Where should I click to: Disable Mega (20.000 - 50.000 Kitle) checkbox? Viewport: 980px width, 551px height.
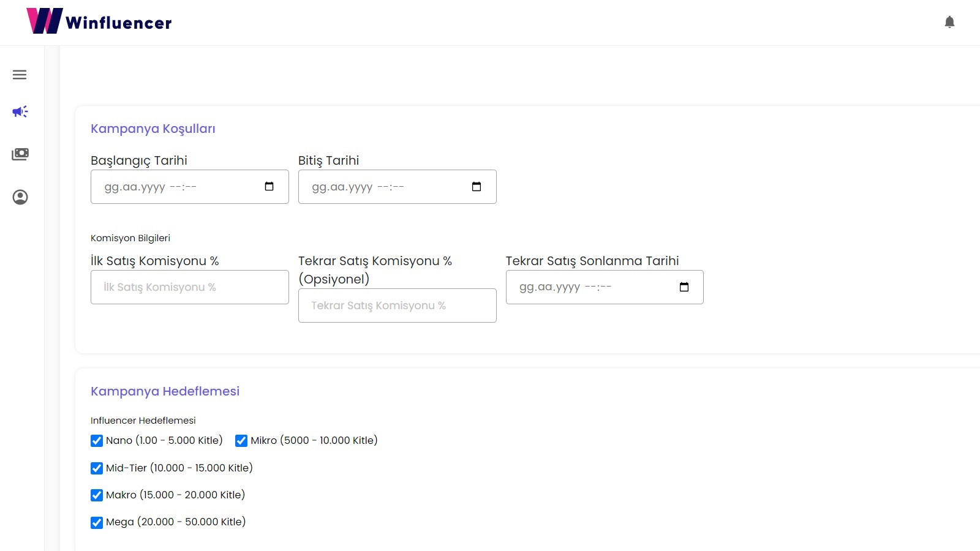[x=97, y=523]
